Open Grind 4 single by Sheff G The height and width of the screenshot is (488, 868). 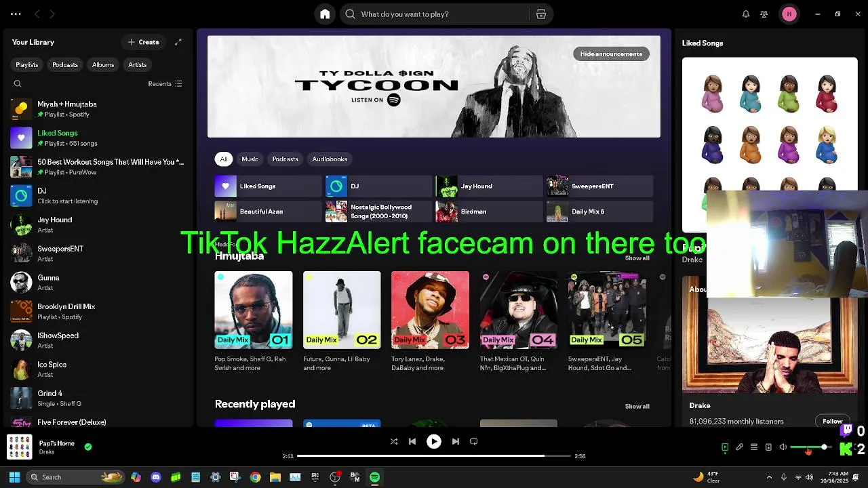point(98,399)
